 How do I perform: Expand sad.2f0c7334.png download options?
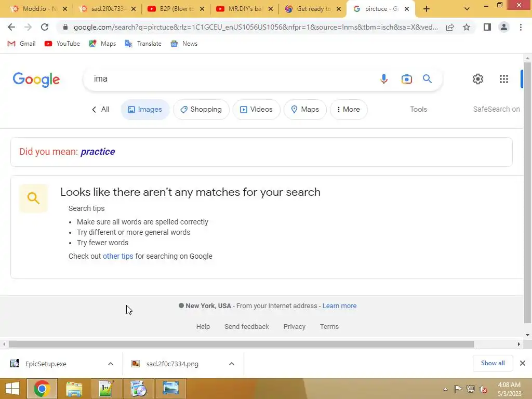tap(232, 364)
